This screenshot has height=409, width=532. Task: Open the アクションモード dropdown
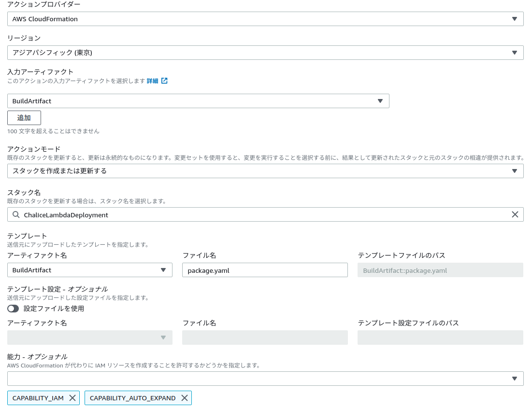(515, 170)
